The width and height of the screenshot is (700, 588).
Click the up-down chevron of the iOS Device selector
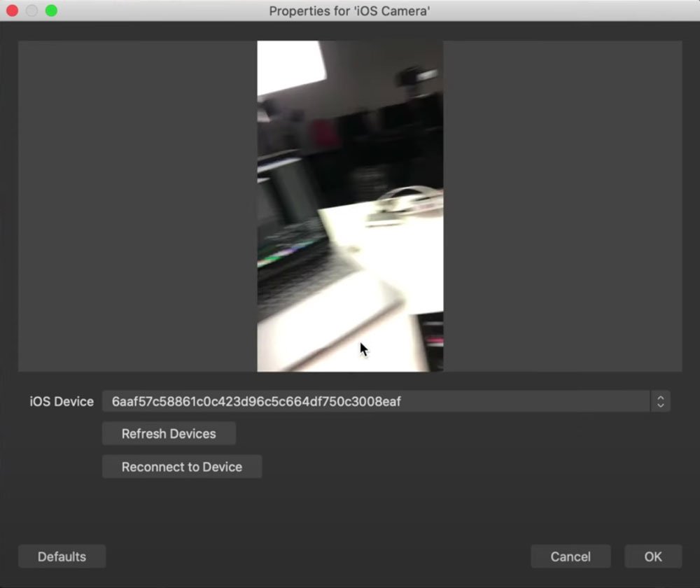660,401
